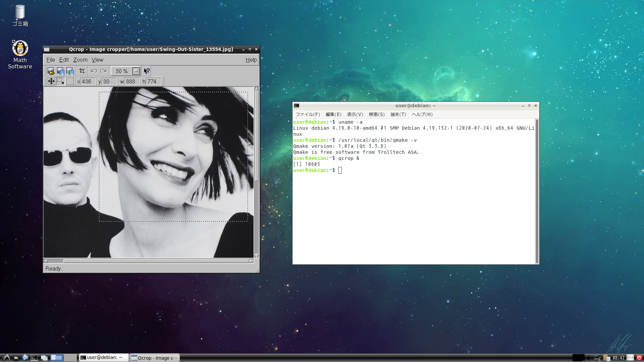The image size is (644, 362).
Task: Click the file manager taskbar launcher
Action: 16,358
